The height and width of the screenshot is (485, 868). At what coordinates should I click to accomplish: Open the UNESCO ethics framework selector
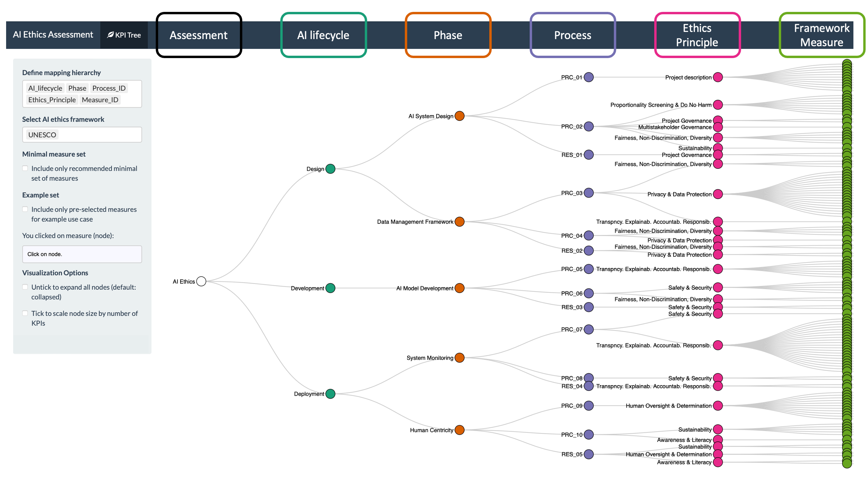point(82,135)
